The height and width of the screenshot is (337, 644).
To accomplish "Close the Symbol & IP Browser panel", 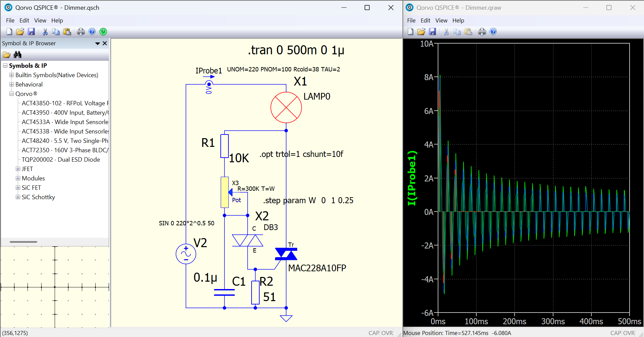I will tap(105, 43).
